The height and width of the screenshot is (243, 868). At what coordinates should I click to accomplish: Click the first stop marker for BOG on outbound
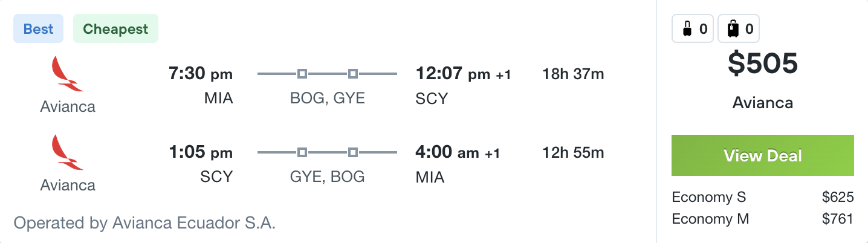tap(302, 74)
